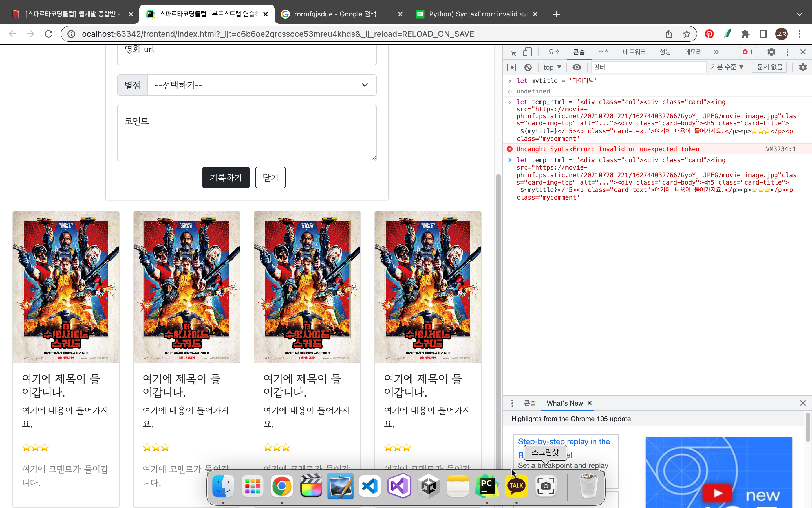Switch to the 메모리 tab in DevTools
Image resolution: width=812 pixels, height=508 pixels.
pyautogui.click(x=693, y=52)
